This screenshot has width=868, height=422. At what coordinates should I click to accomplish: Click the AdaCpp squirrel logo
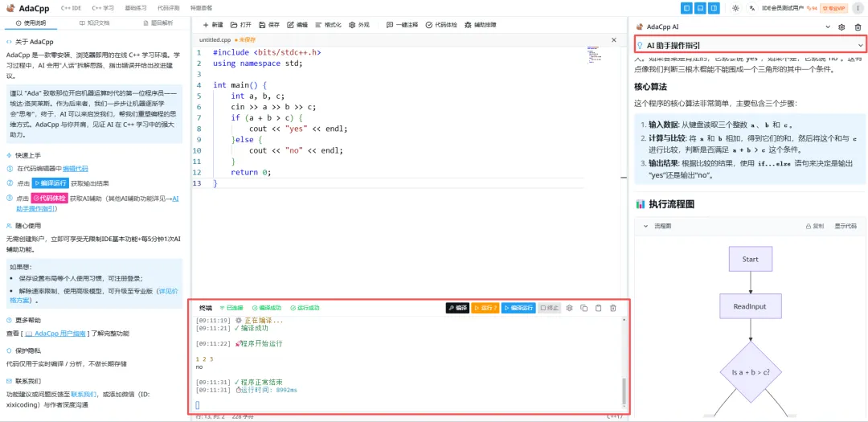(10, 8)
